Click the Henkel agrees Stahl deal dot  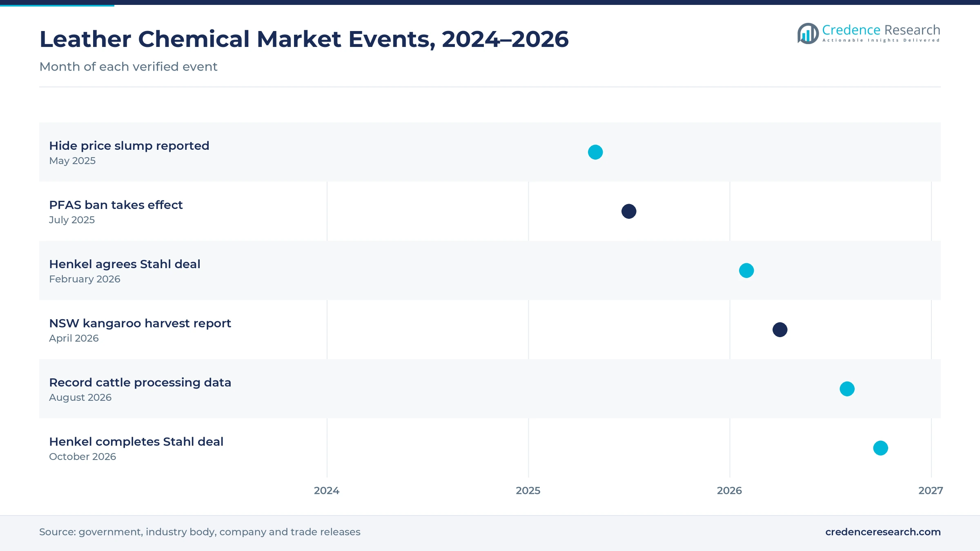point(746,271)
